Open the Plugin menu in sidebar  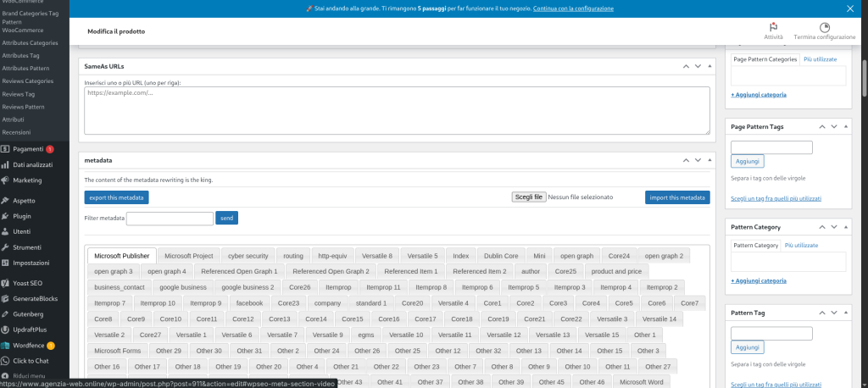click(x=22, y=216)
